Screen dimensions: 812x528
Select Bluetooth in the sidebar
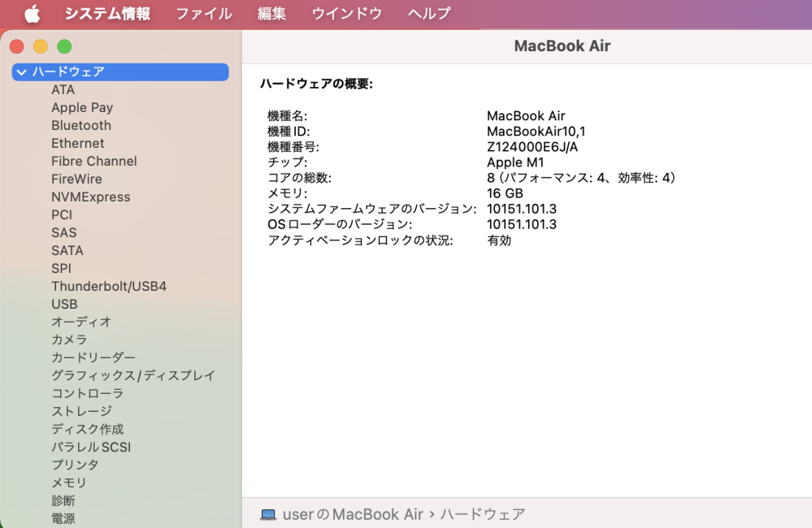tap(81, 125)
